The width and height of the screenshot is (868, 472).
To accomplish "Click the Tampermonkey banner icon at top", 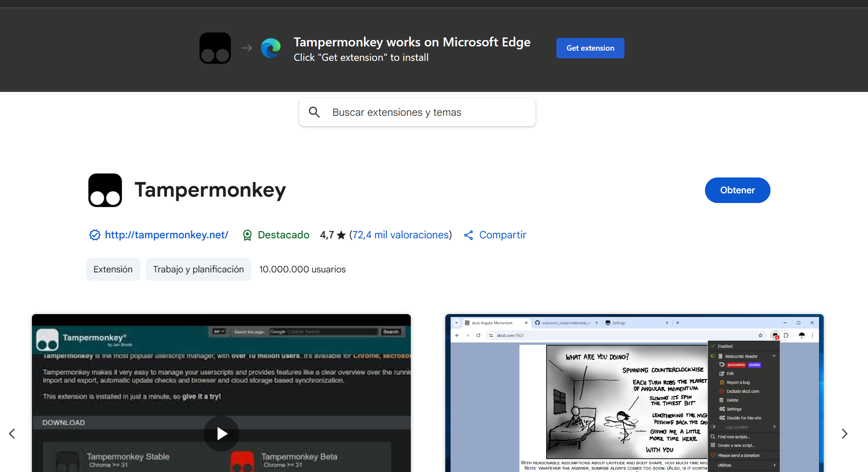I will point(215,48).
